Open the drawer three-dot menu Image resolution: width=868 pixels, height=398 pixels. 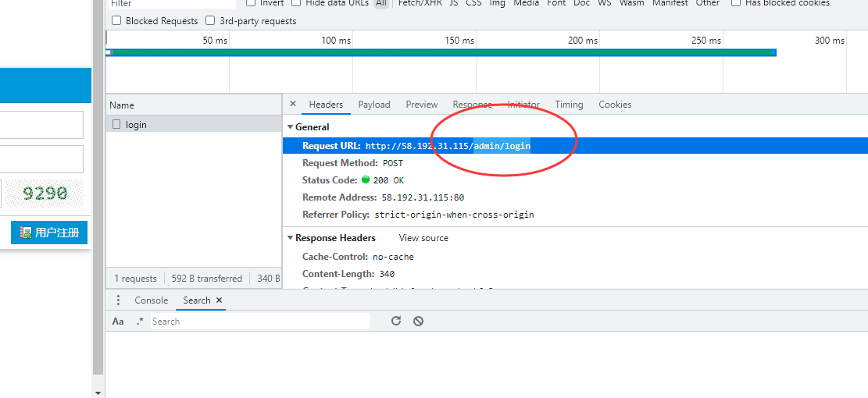click(119, 300)
